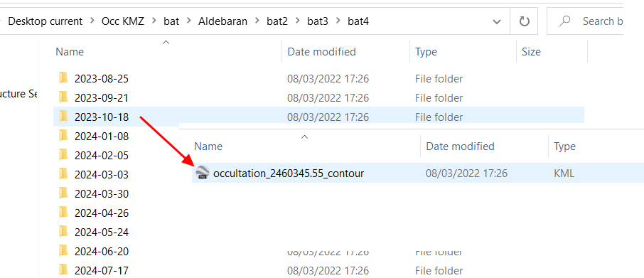
Task: Select the 2024-07-17 folder icon
Action: [x=63, y=270]
